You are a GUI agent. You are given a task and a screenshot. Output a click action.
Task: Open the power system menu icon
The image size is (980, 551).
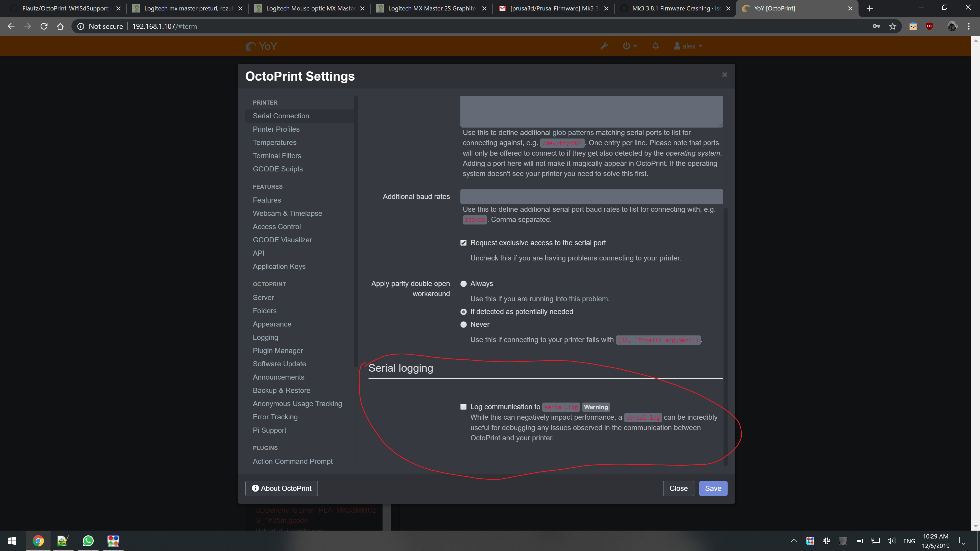tap(630, 46)
